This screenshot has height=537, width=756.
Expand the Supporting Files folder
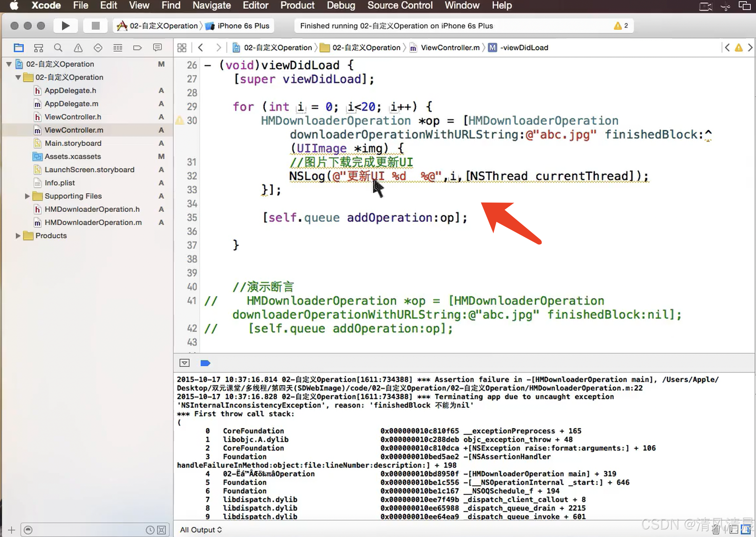pos(27,196)
